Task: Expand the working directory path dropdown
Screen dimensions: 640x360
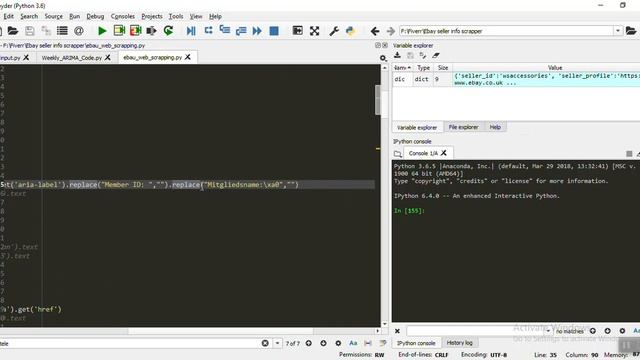Action: pos(618,31)
